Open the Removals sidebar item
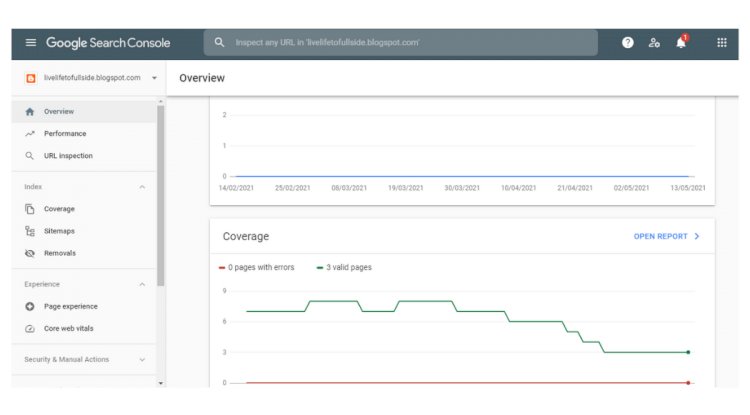The image size is (750, 415). click(x=84, y=253)
